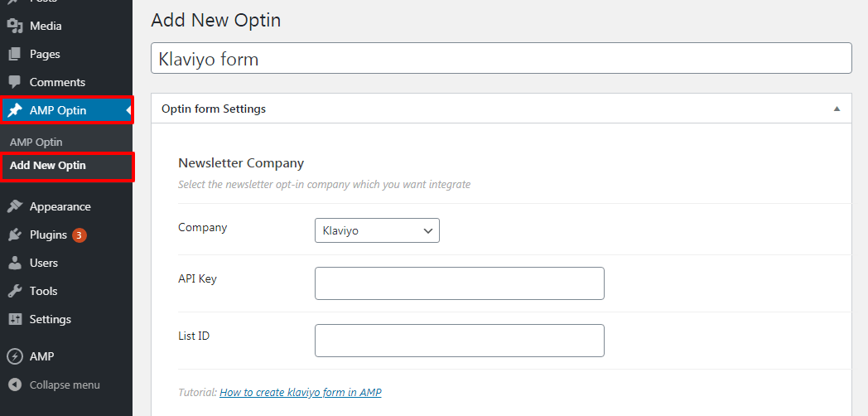Viewport: 868px width, 416px height.
Task: Click the AMP Optin pin icon
Action: pyautogui.click(x=15, y=110)
